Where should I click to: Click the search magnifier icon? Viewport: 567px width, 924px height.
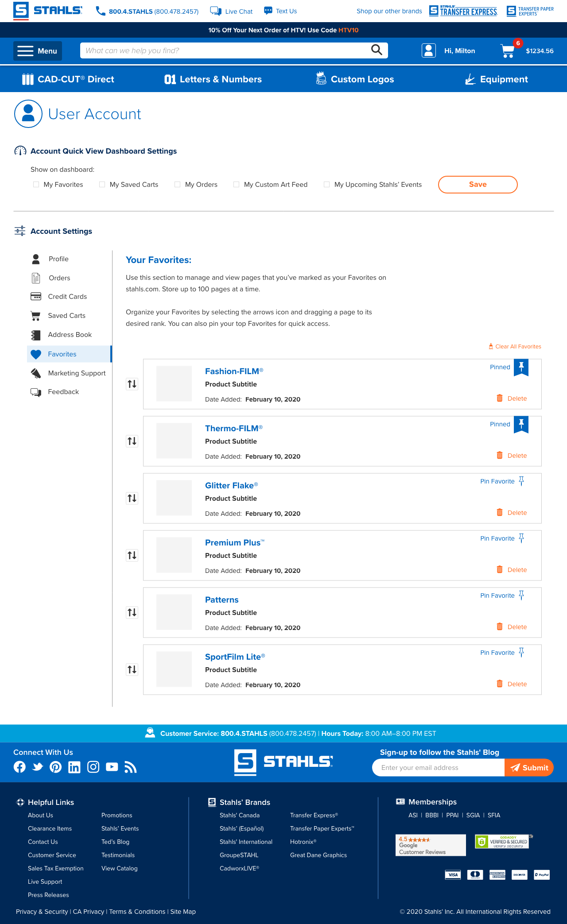pos(377,50)
